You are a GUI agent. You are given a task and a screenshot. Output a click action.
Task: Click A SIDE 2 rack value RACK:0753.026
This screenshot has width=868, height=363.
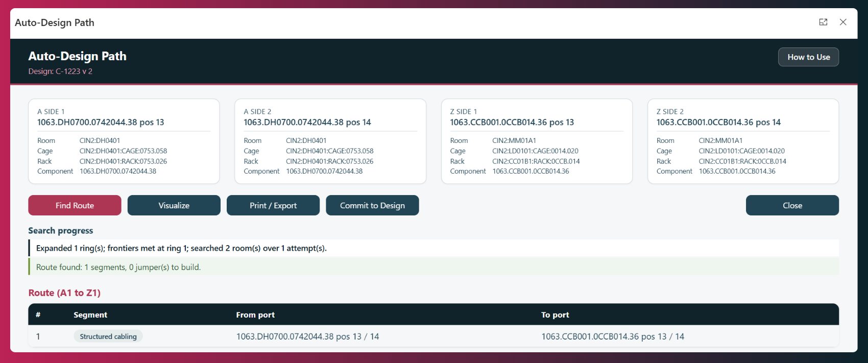[330, 161]
